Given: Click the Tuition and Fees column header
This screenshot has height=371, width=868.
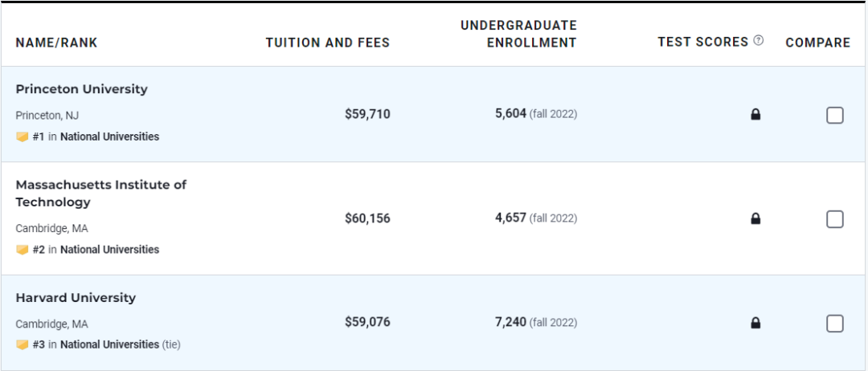Looking at the screenshot, I should tap(327, 43).
